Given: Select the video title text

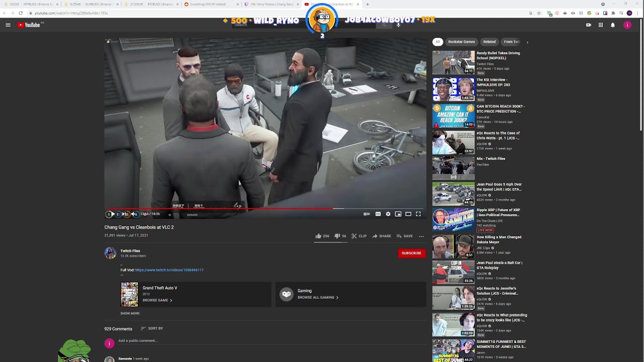Looking at the screenshot, I should tap(139, 227).
